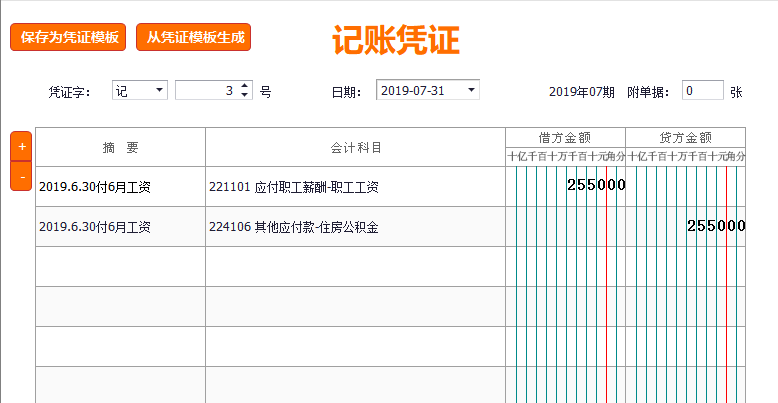778x403 pixels.
Task: Decrease voucher number with down arrow
Action: (x=245, y=95)
